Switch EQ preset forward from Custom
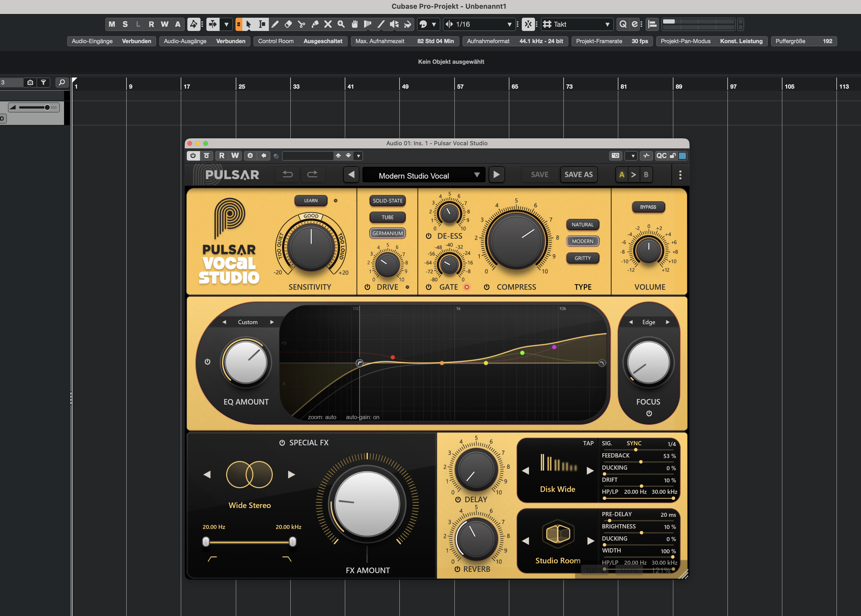 tap(272, 322)
